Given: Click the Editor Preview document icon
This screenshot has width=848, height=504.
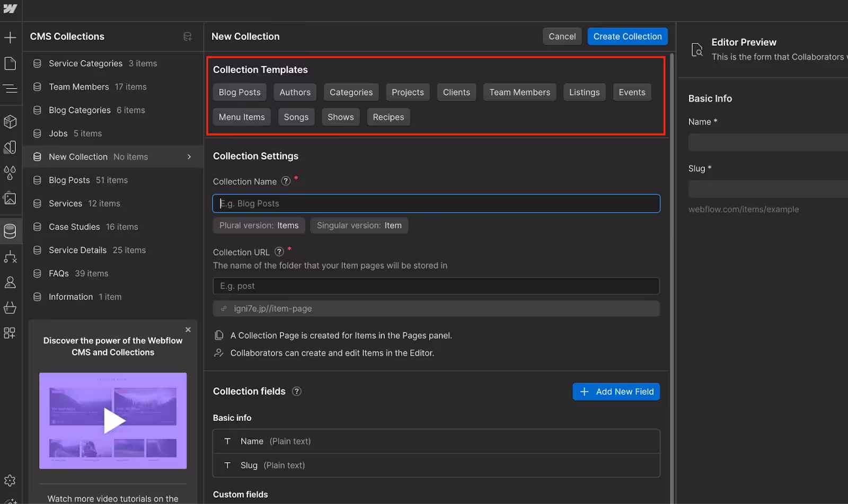Looking at the screenshot, I should (x=697, y=50).
